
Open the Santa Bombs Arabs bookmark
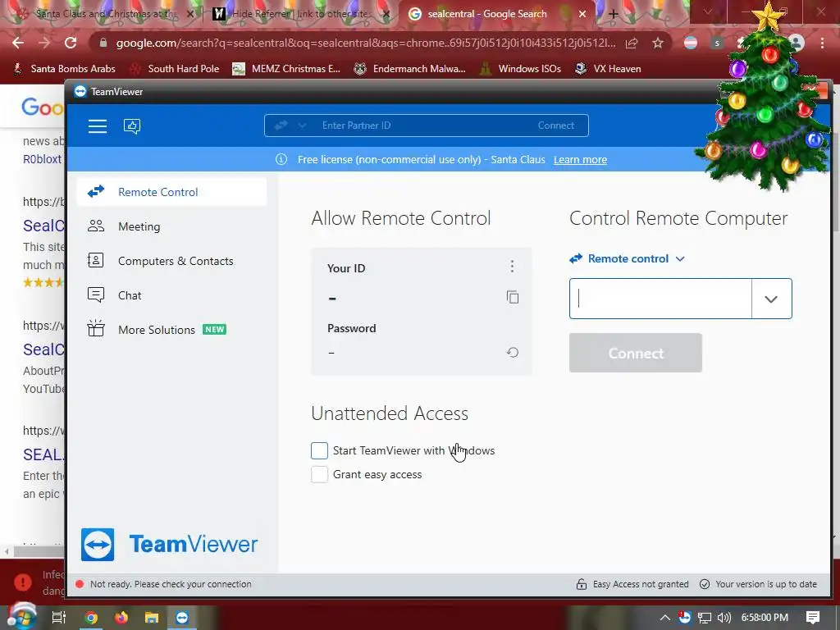pos(64,69)
